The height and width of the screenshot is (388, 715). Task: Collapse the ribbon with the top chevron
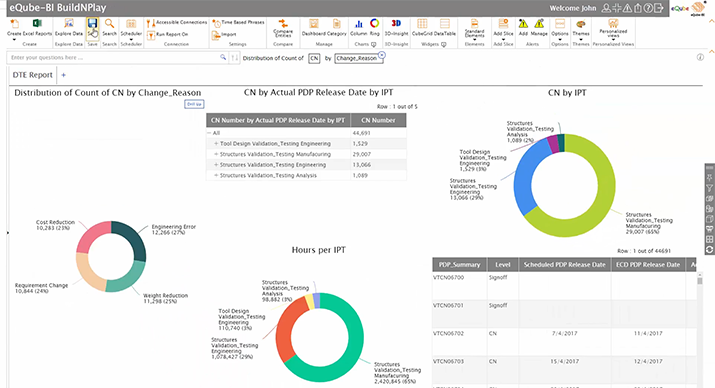[x=711, y=20]
